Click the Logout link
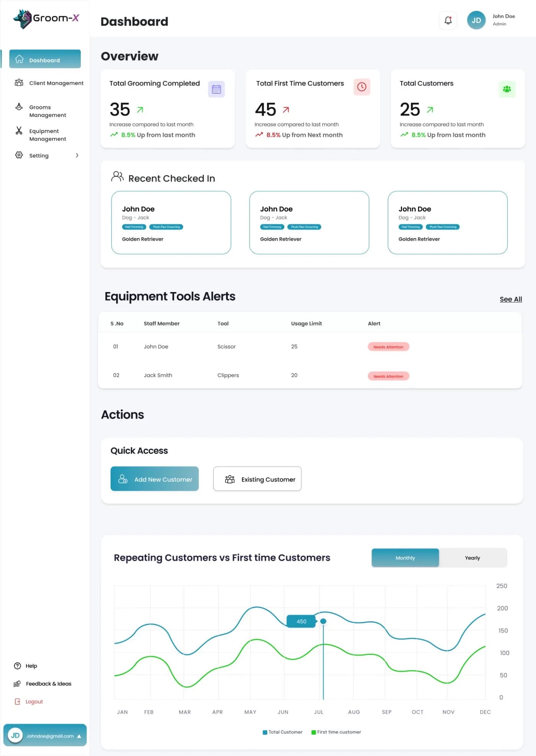The width and height of the screenshot is (536, 756). coord(34,702)
